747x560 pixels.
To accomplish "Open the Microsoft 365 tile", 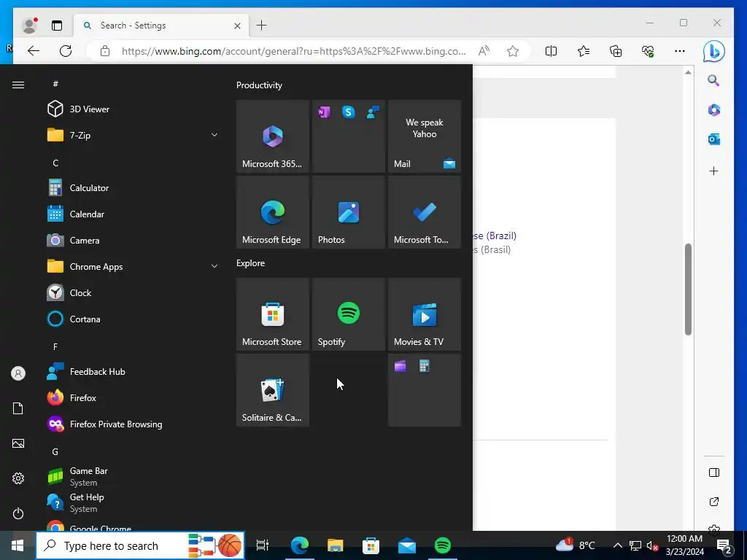I will click(273, 136).
